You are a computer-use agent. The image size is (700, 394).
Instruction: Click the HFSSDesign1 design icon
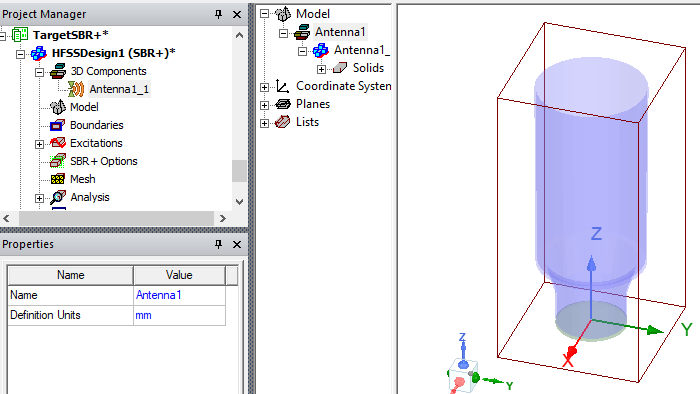pos(39,53)
